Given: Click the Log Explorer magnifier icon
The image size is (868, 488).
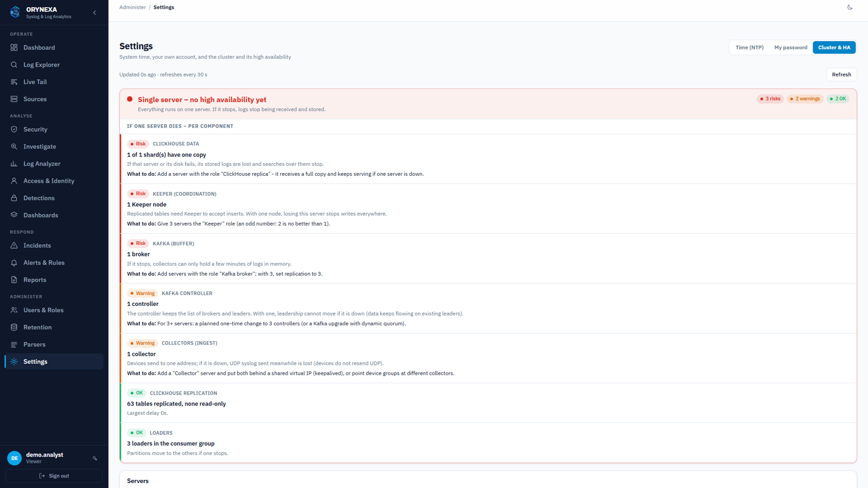Looking at the screenshot, I should point(14,65).
